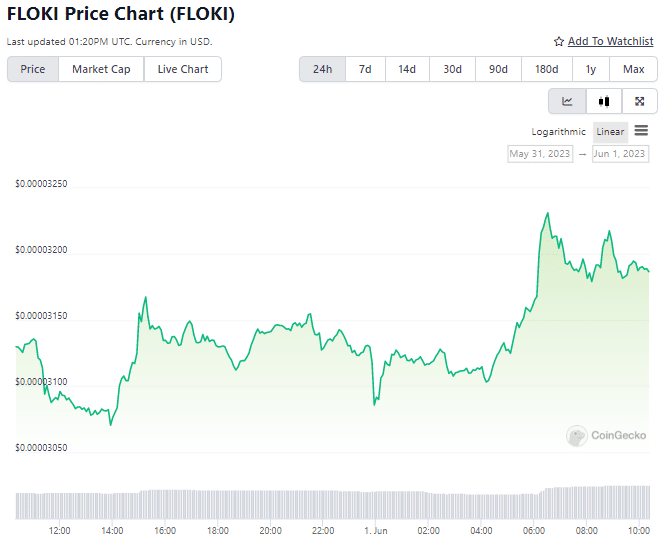The width and height of the screenshot is (660, 542).
Task: Pick the 90d time range
Action: (x=498, y=69)
